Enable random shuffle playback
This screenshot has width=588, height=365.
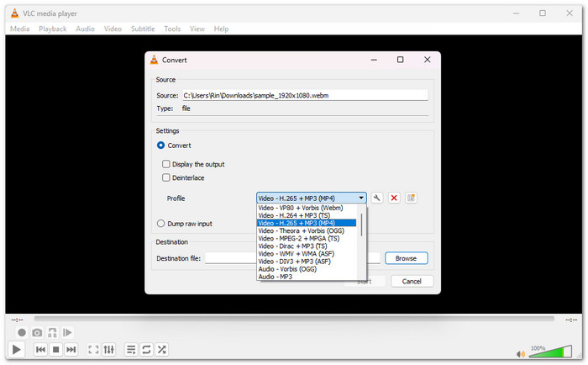[161, 350]
